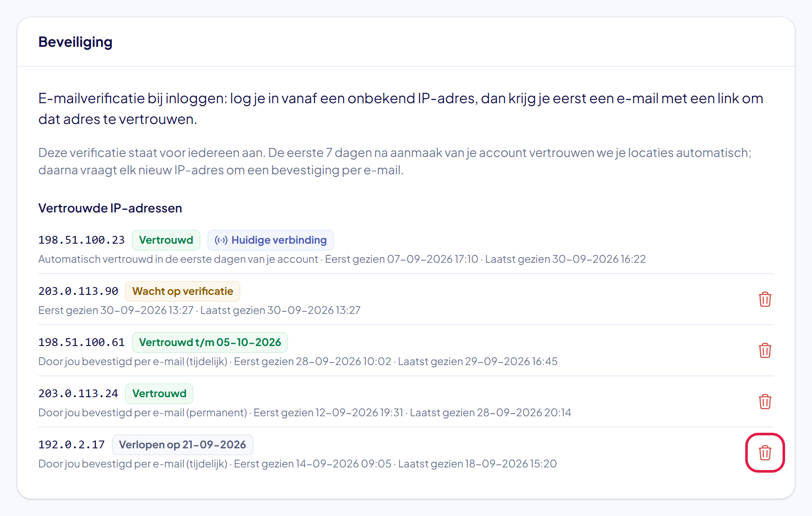
Task: Click the 'Deze verificatie staat voor iedereen aan' note
Action: pos(395,161)
